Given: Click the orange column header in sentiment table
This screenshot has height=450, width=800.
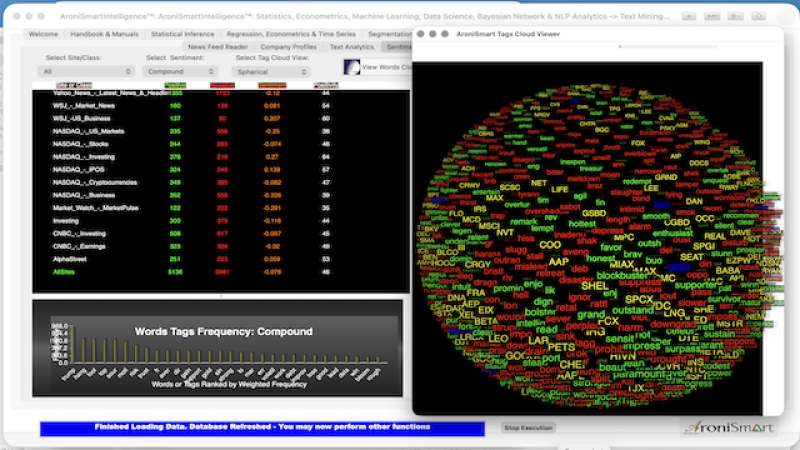Looking at the screenshot, I should click(272, 85).
